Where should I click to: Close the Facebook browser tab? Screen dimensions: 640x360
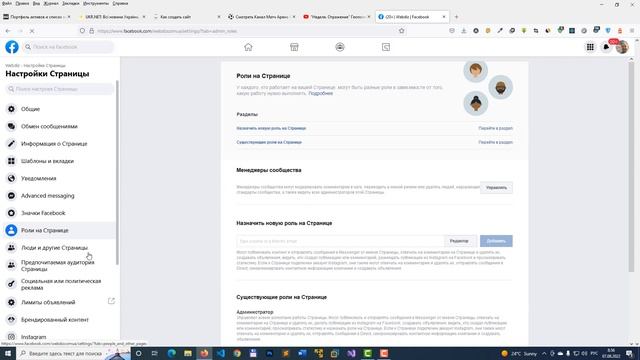pyautogui.click(x=444, y=17)
